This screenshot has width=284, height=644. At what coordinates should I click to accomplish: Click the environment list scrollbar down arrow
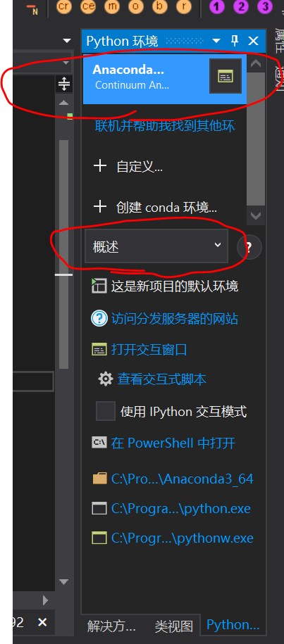point(256,215)
